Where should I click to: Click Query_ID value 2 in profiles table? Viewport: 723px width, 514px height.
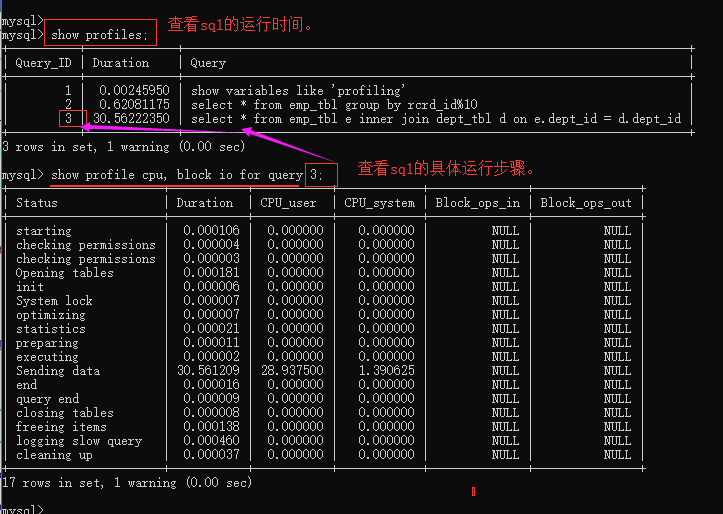pos(68,105)
